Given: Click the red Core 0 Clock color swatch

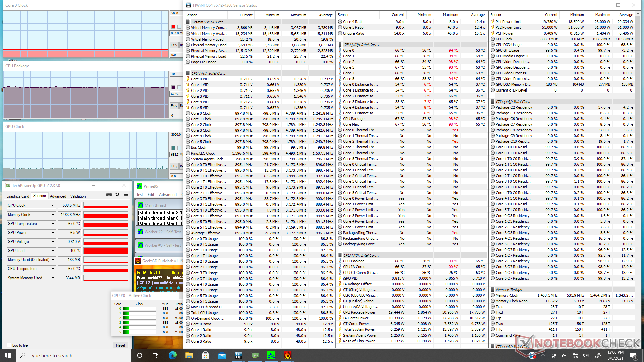Looking at the screenshot, I should (173, 27).
